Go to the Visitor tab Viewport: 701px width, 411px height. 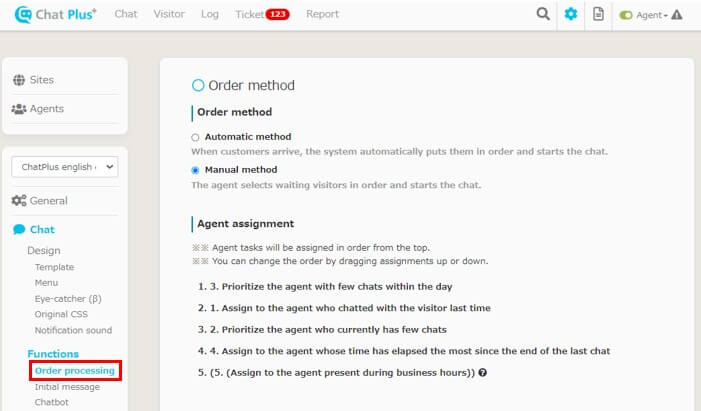point(169,14)
